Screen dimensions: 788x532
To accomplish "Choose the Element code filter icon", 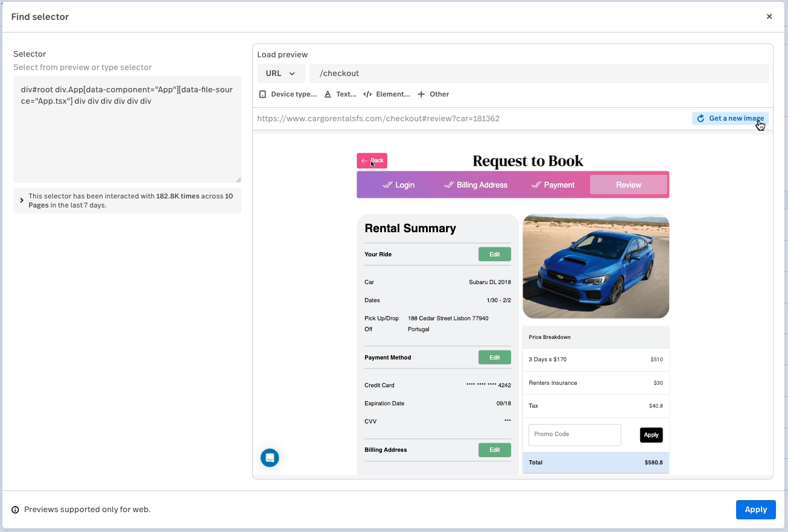I will pyautogui.click(x=367, y=94).
